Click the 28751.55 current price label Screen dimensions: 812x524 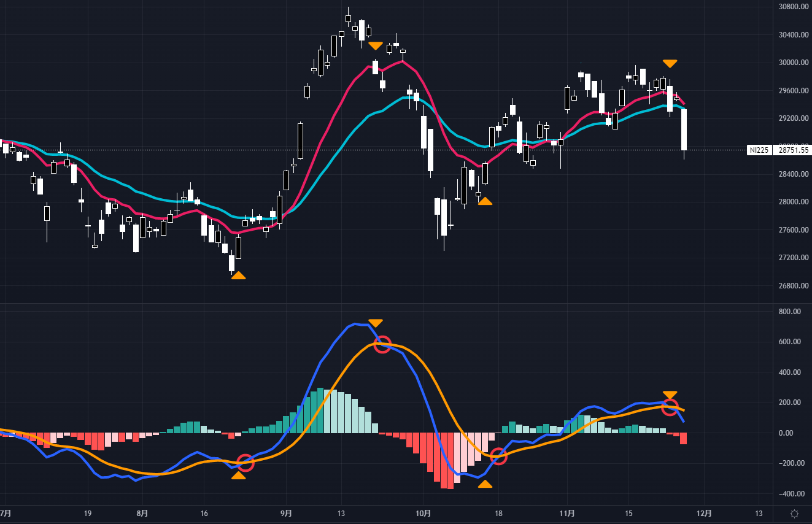(x=791, y=150)
